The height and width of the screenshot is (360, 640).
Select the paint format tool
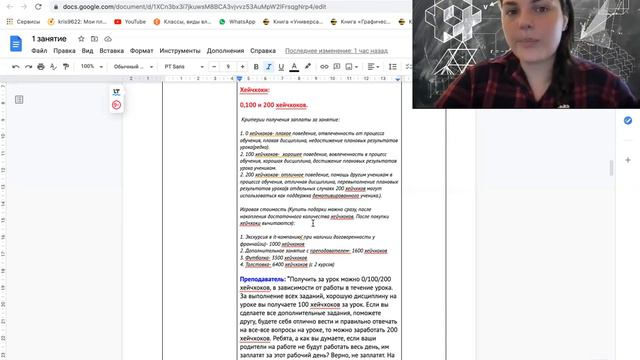pyautogui.click(x=66, y=67)
